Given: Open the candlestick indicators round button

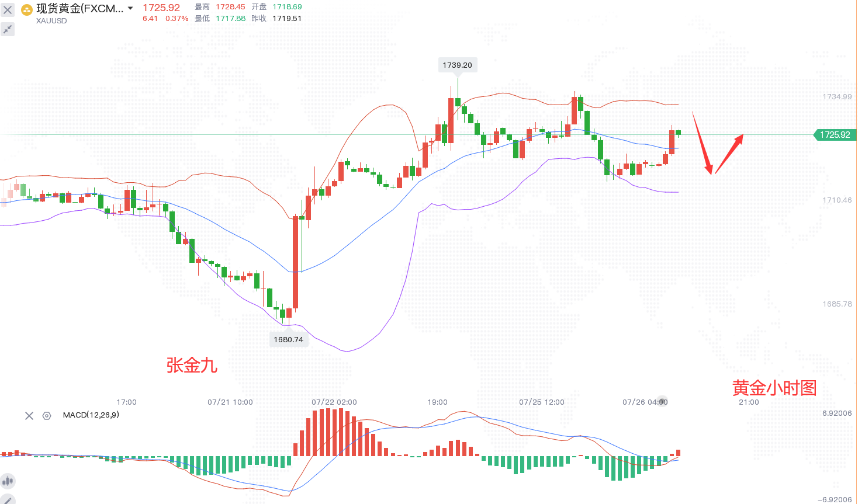Looking at the screenshot, I should 8,481.
